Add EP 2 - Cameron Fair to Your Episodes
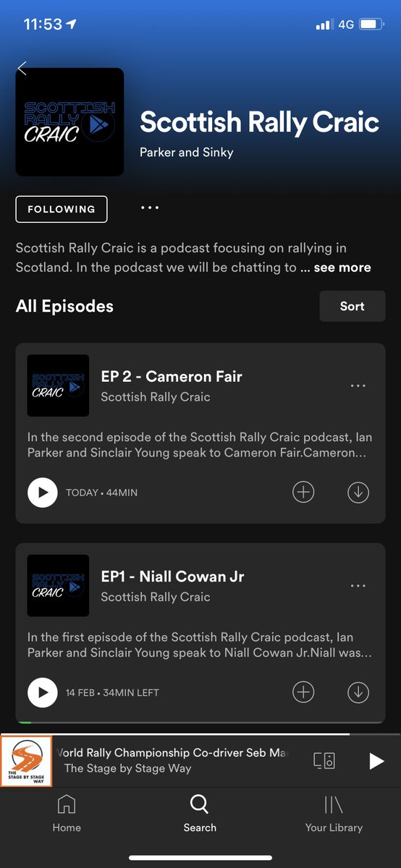The image size is (401, 868). click(x=303, y=493)
